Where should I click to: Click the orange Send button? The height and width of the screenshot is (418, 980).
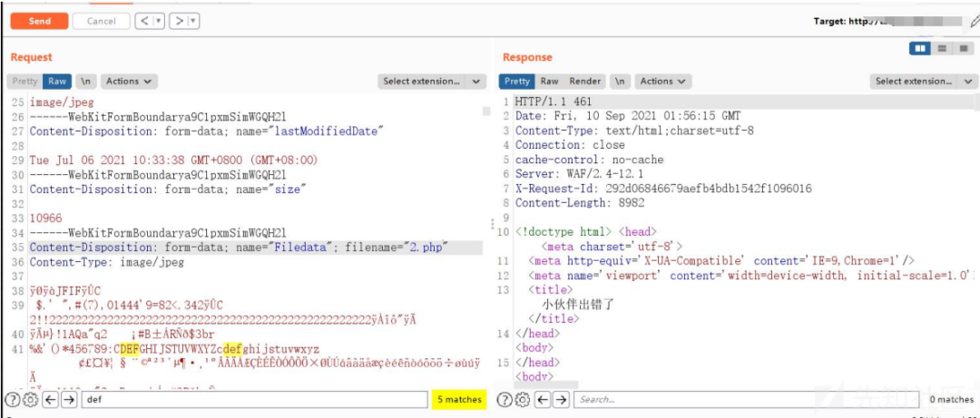pos(39,21)
